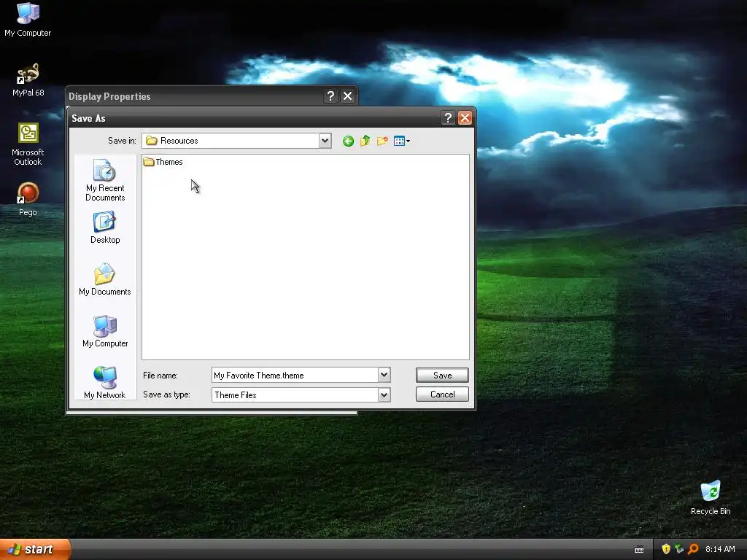This screenshot has width=747, height=560.
Task: Click the network connection tray icon
Action: pyautogui.click(x=679, y=549)
